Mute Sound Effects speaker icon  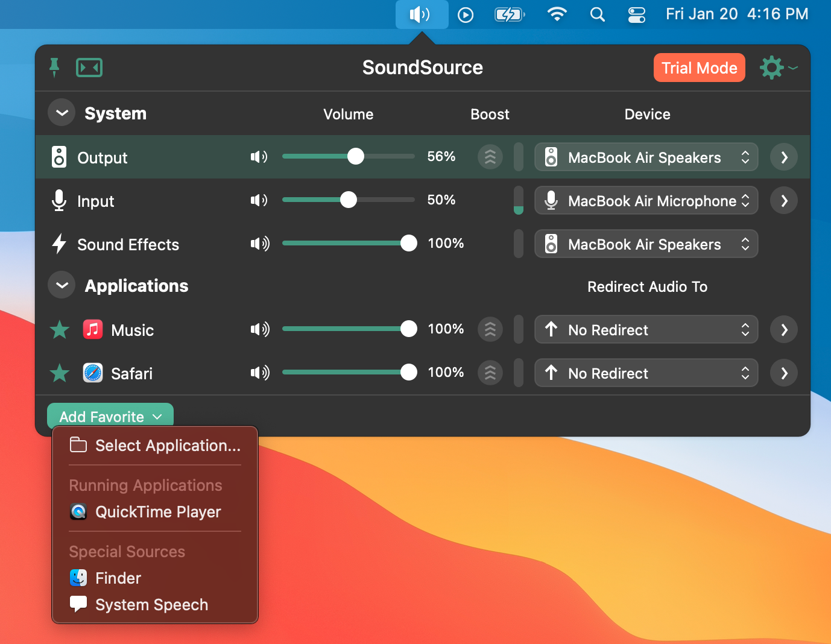tap(260, 244)
